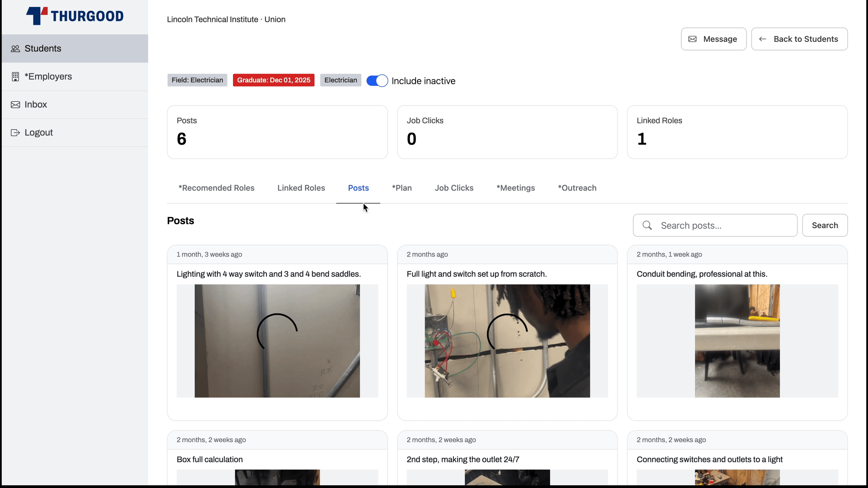The height and width of the screenshot is (488, 868).
Task: Click the magnifying glass in the search bar
Action: pos(647,225)
